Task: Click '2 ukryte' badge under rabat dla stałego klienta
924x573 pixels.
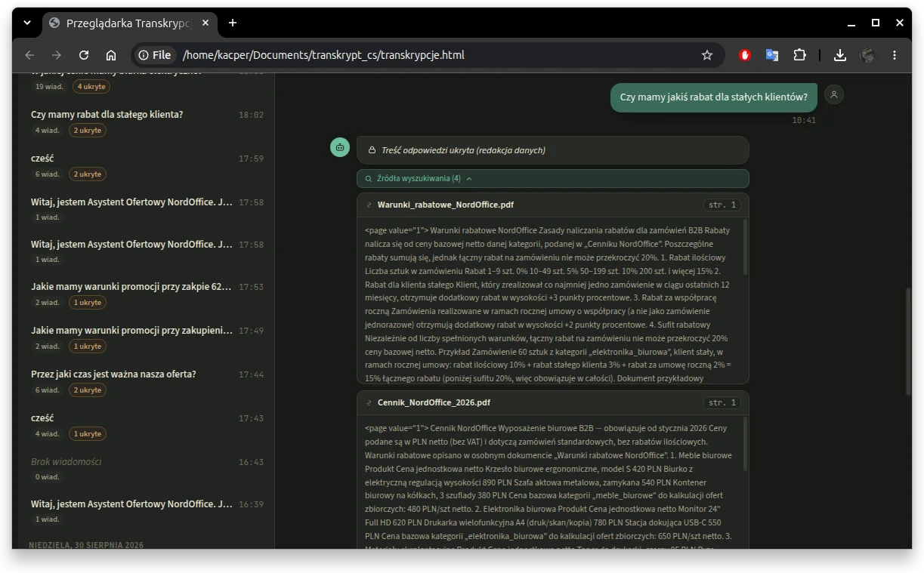Action: tap(87, 131)
